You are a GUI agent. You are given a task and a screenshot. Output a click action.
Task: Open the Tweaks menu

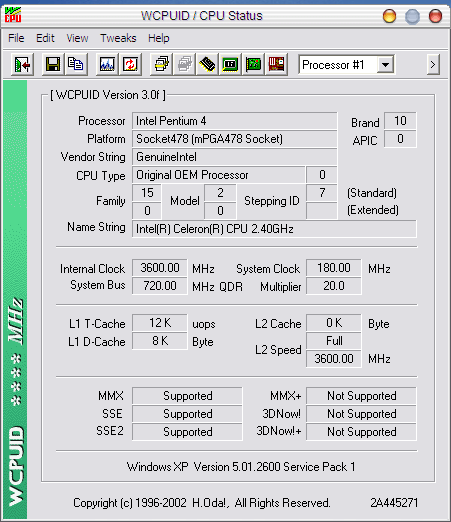(x=118, y=38)
